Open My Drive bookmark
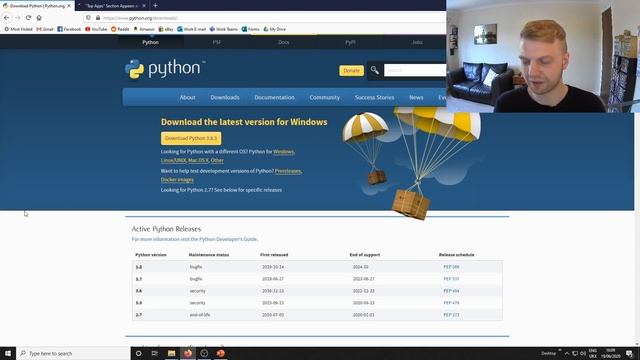 (274, 29)
